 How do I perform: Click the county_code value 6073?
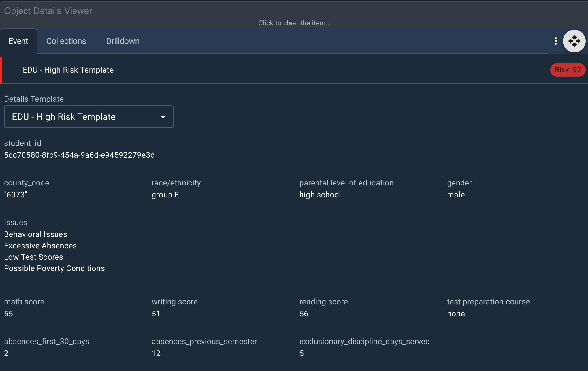16,195
